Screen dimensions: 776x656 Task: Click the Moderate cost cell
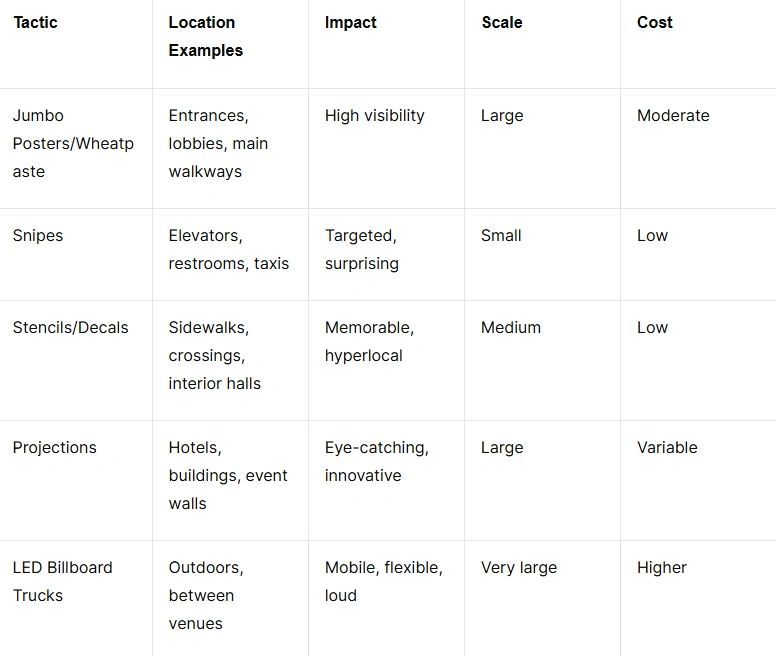click(673, 115)
